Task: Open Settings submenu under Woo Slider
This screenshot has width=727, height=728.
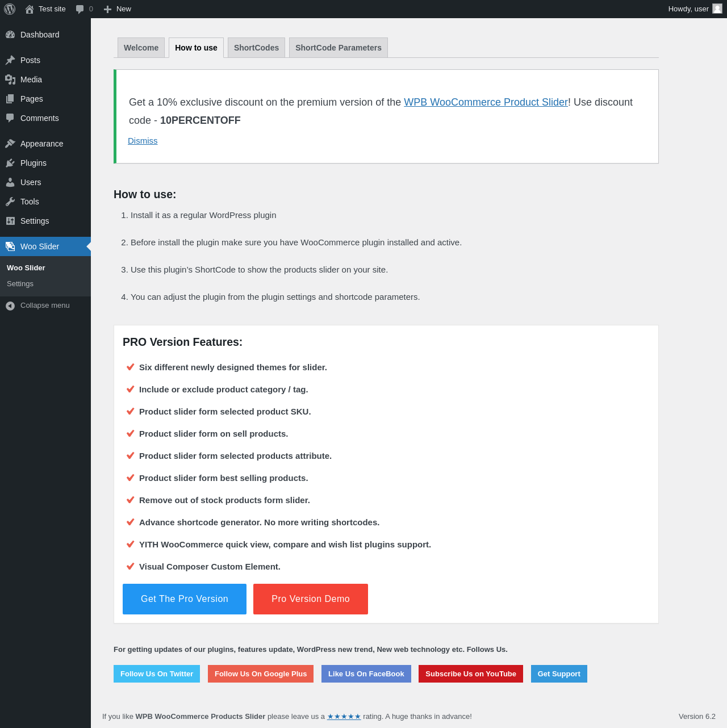Action: click(20, 283)
